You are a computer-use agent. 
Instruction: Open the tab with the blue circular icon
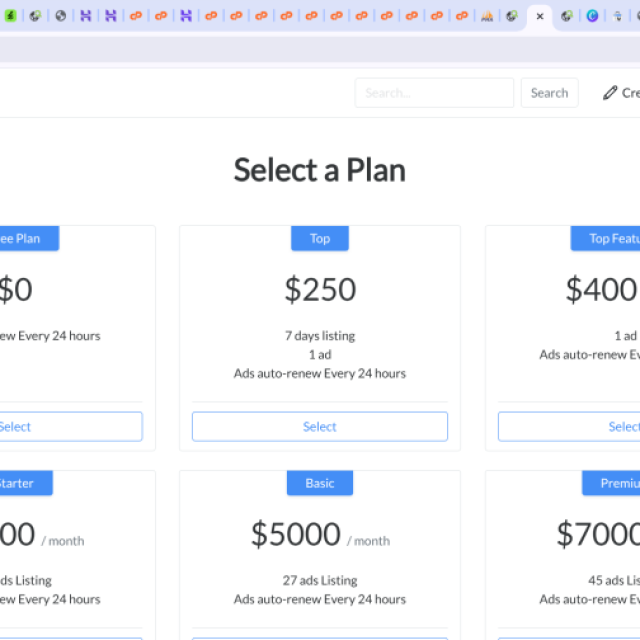click(592, 16)
